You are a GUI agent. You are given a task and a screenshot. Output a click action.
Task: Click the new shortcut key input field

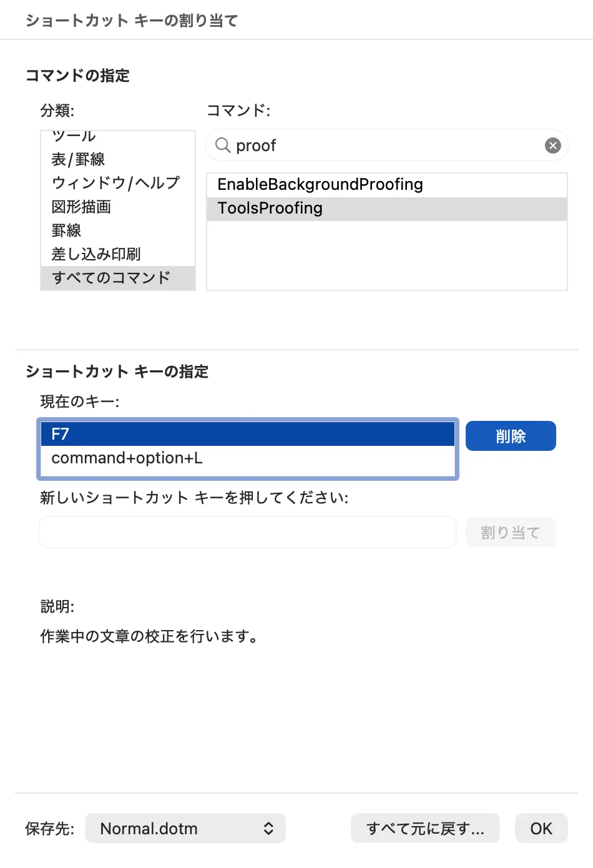(248, 532)
